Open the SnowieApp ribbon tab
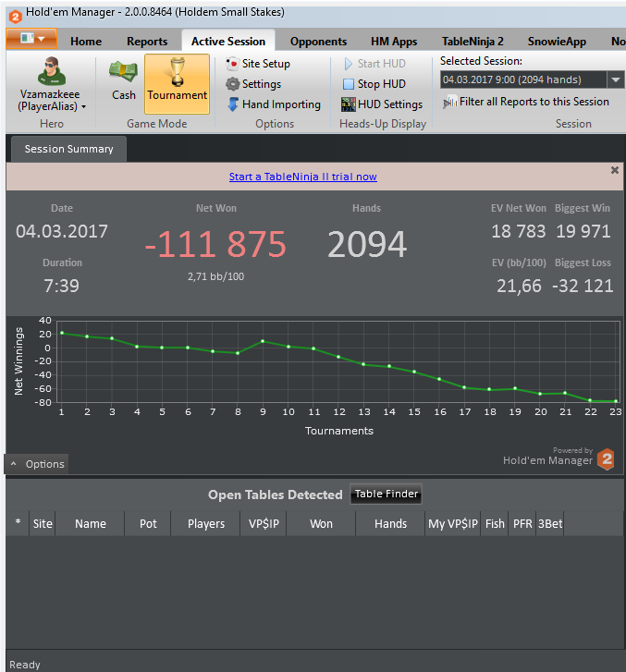The image size is (626, 672). coord(557,42)
